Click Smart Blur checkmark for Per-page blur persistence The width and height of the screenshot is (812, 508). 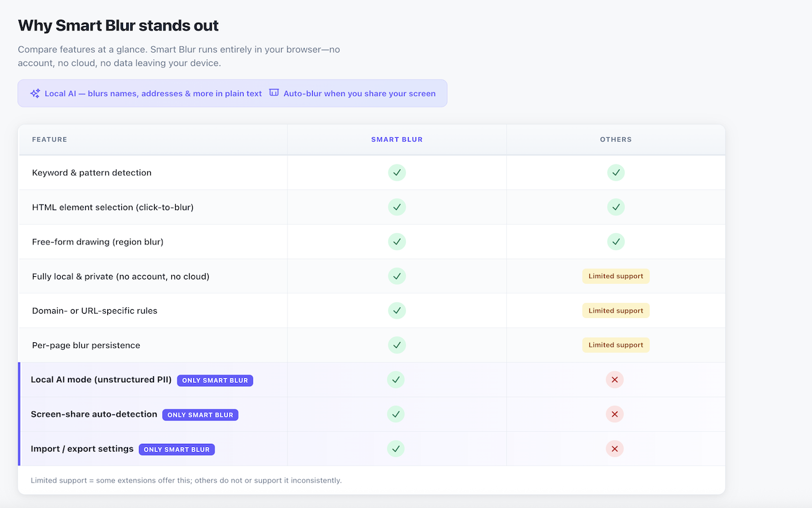pyautogui.click(x=396, y=345)
